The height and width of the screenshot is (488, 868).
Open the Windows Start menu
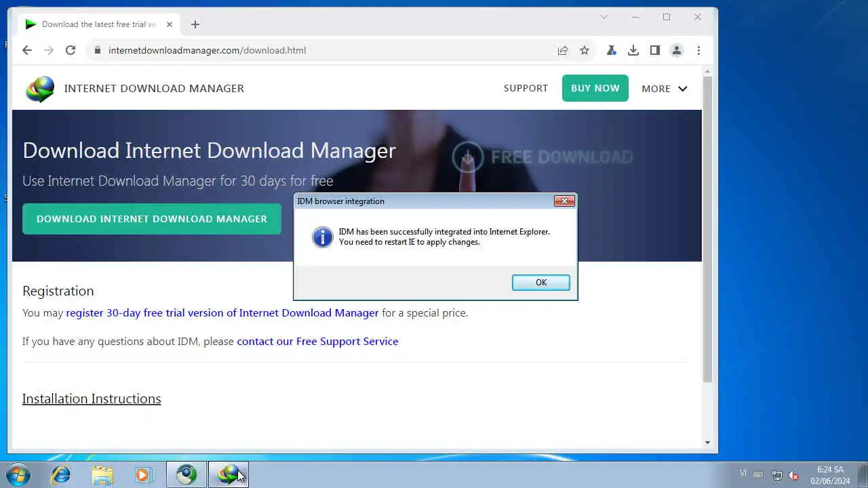coord(18,474)
